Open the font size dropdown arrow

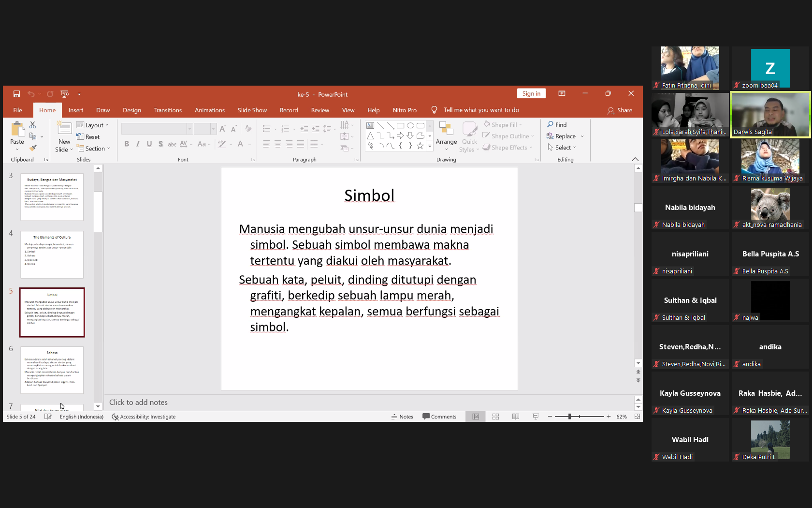213,129
